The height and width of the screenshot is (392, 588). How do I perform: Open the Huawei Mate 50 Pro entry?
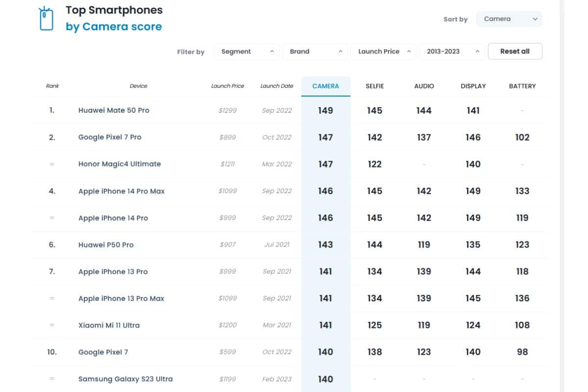[114, 110]
